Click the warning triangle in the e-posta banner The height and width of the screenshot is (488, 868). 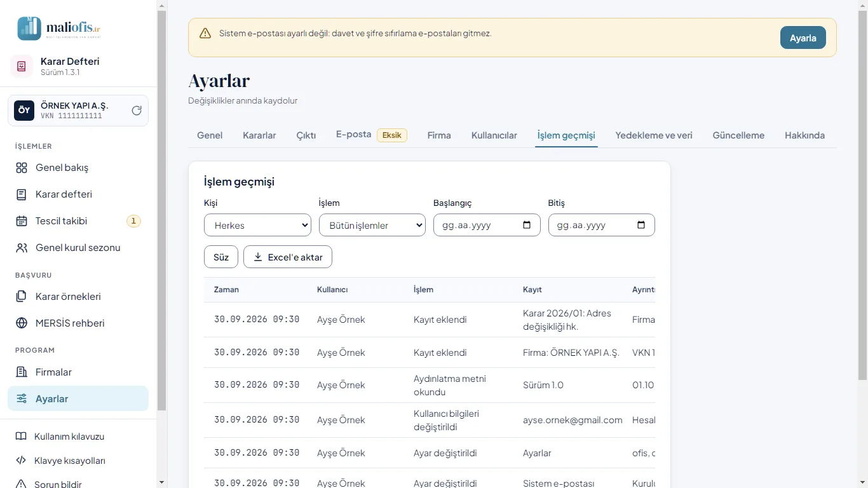205,34
